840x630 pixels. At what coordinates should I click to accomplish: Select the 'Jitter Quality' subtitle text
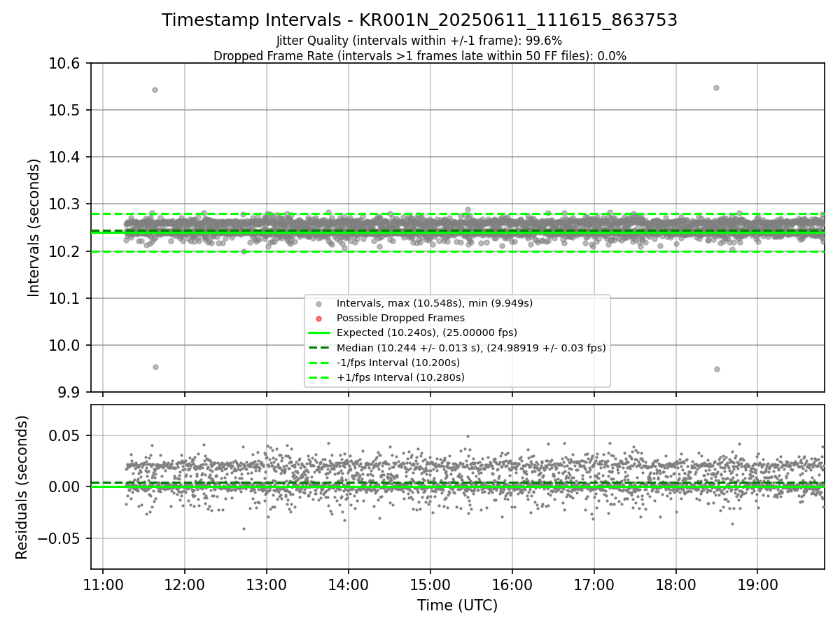[419, 41]
